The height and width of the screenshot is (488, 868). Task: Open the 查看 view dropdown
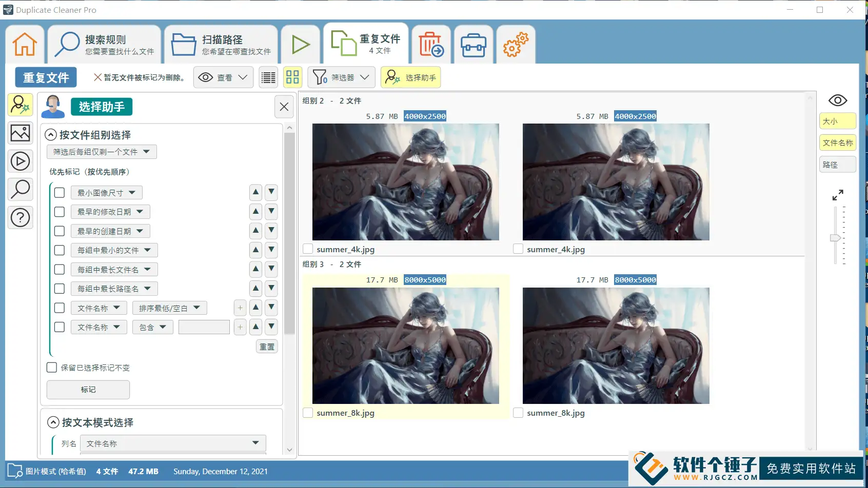coord(223,77)
